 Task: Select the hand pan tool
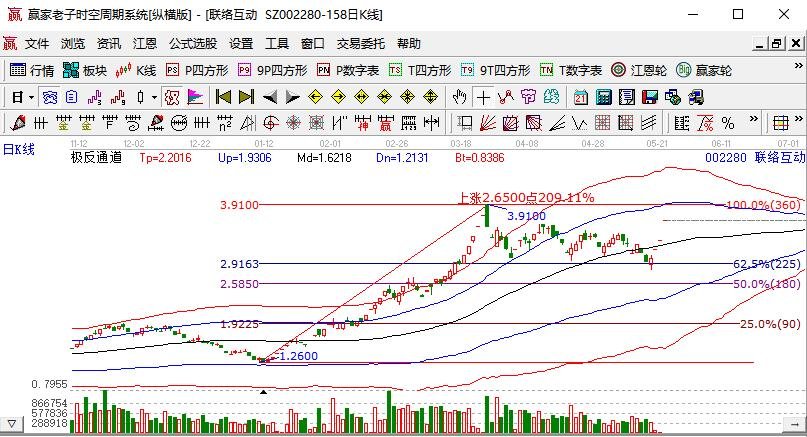tap(460, 97)
